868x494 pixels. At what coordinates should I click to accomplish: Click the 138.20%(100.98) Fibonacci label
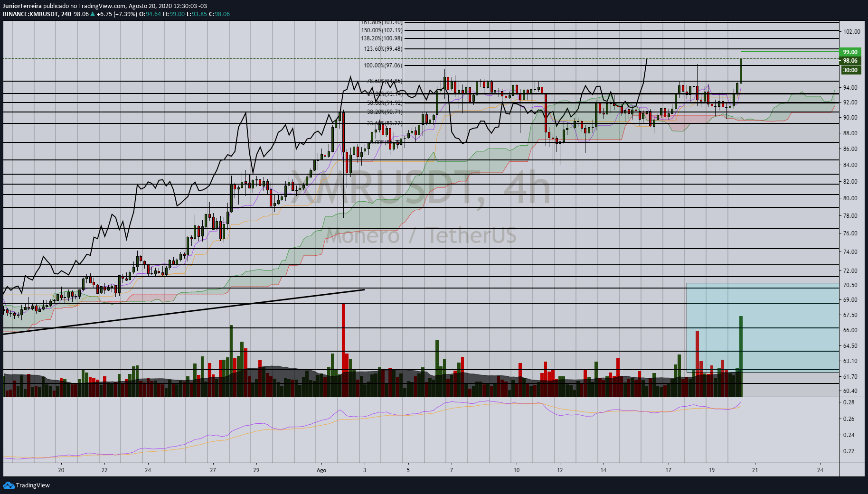click(x=381, y=38)
